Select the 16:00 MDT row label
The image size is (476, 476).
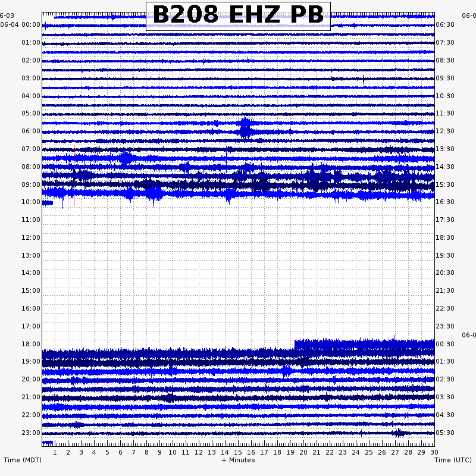(x=31, y=308)
